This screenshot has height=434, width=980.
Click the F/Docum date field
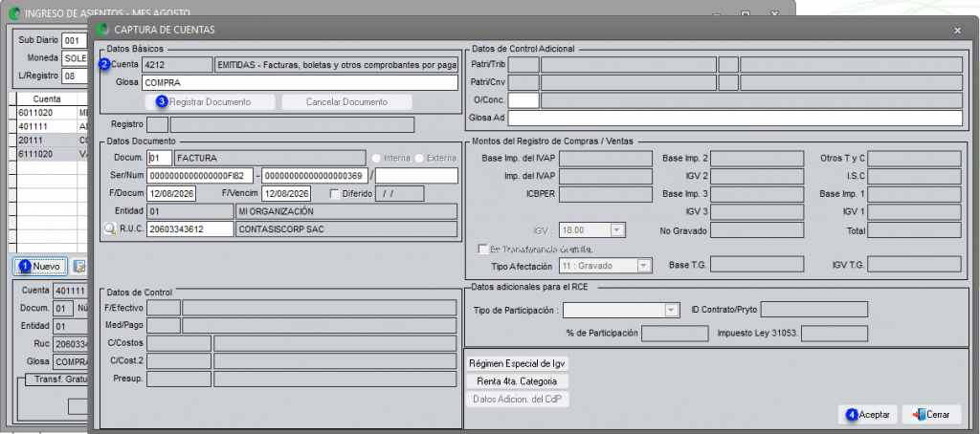tap(171, 194)
